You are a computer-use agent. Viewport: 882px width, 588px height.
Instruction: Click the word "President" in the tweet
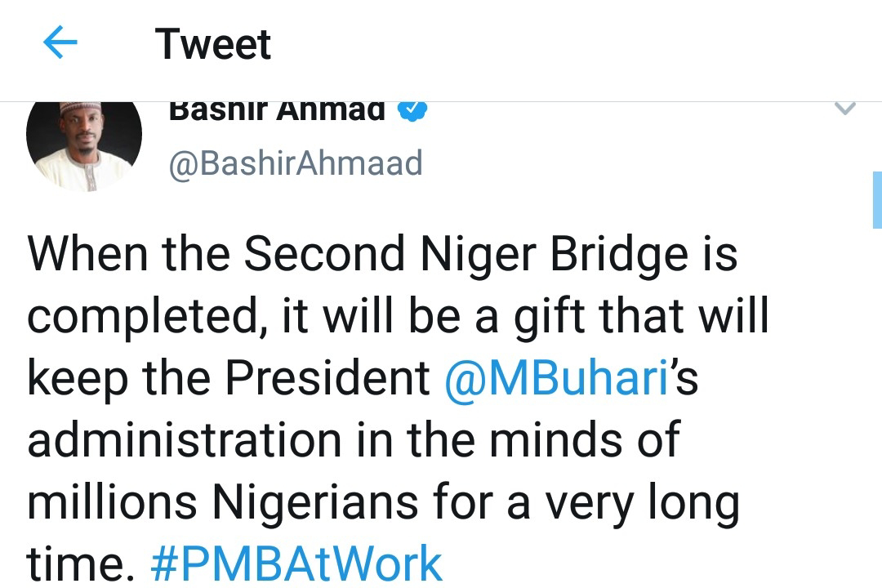pyautogui.click(x=327, y=378)
